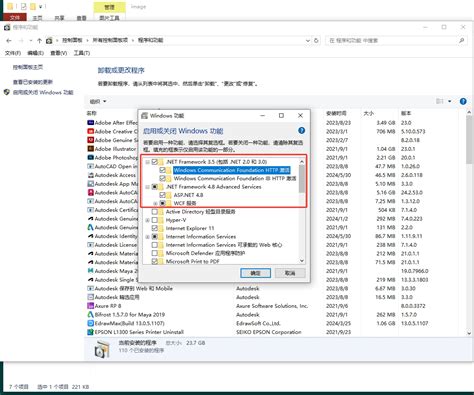Image resolution: width=474 pixels, height=395 pixels.
Task: Toggle WCF 非 HTTP 激活 checkbox
Action: (x=163, y=179)
